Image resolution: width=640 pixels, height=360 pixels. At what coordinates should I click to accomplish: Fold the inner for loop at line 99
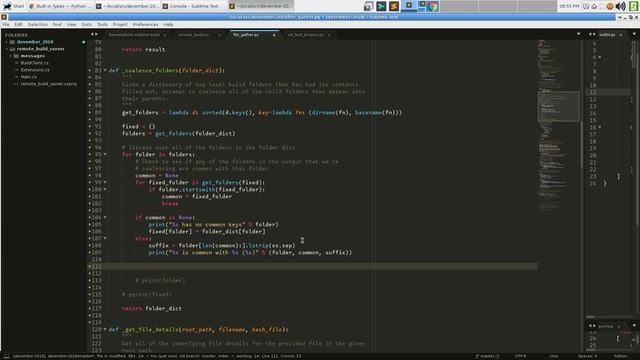[105, 182]
